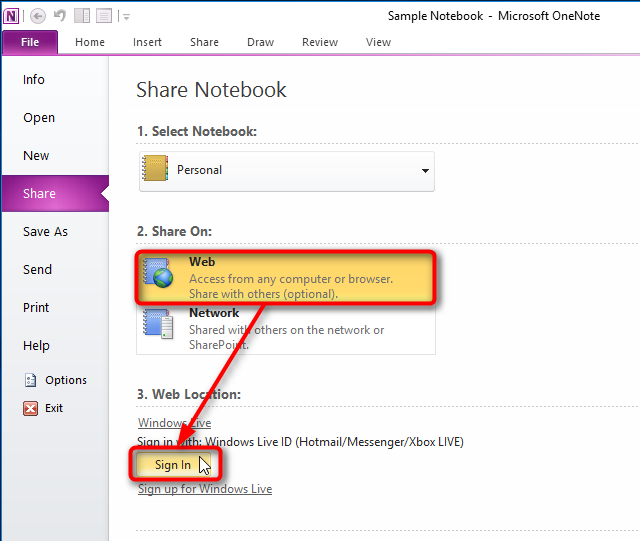The height and width of the screenshot is (541, 640).
Task: Open the Windows Live link
Action: coord(174,423)
